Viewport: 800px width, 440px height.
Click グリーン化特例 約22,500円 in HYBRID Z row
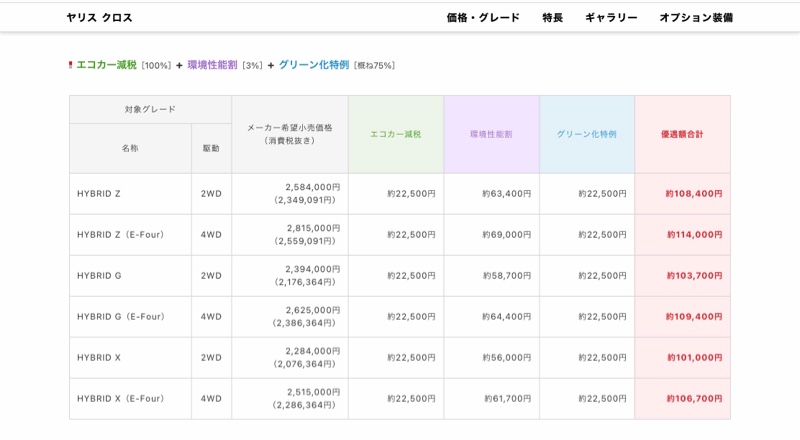[603, 194]
